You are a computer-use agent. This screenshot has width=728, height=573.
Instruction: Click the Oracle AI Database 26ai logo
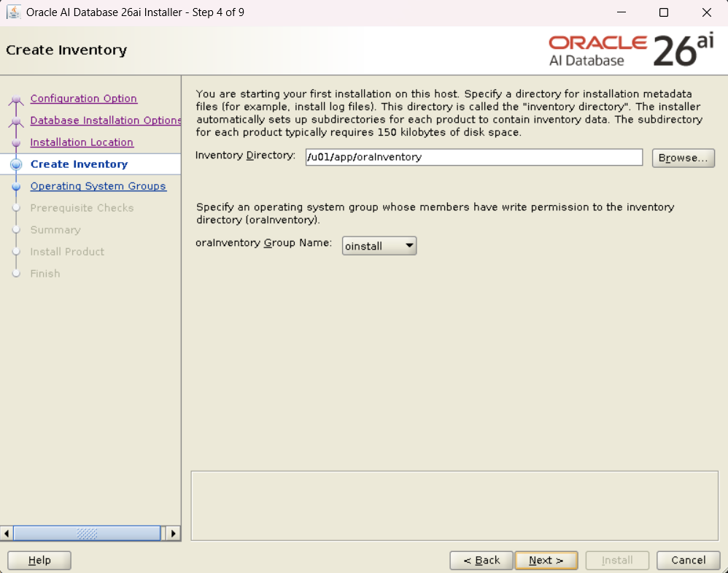[x=631, y=50]
